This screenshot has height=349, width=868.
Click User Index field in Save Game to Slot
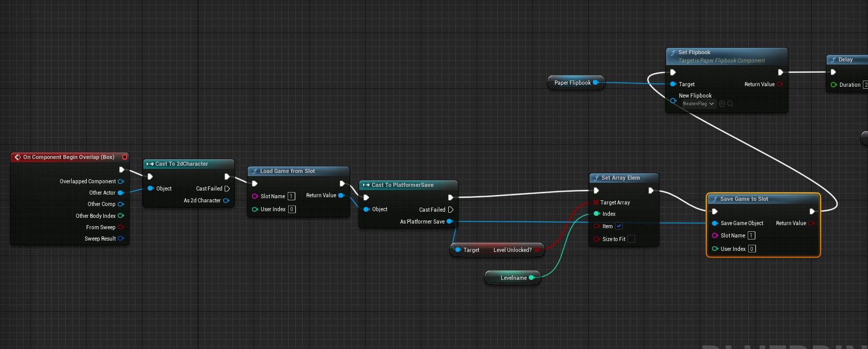click(x=752, y=249)
